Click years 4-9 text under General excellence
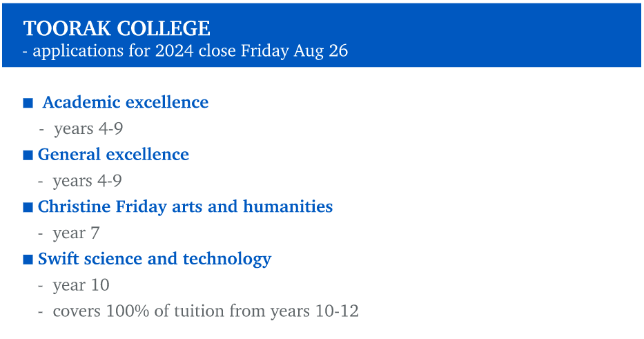The width and height of the screenshot is (644, 339). point(87,181)
